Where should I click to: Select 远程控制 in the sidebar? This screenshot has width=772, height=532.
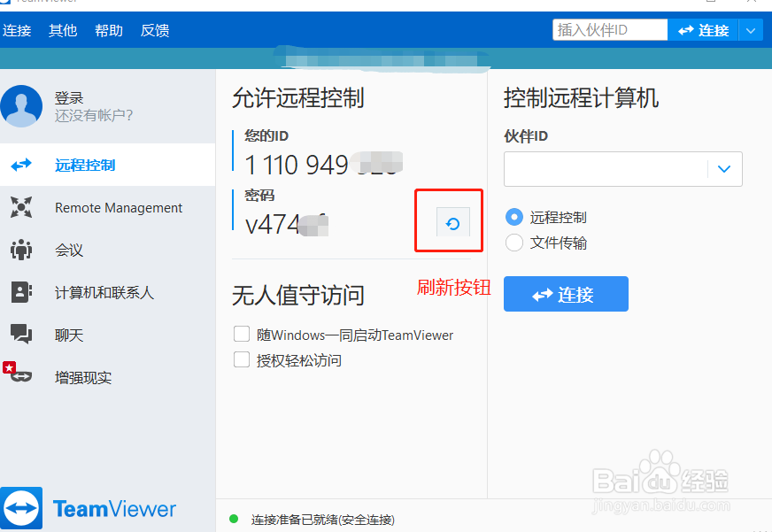(x=107, y=165)
